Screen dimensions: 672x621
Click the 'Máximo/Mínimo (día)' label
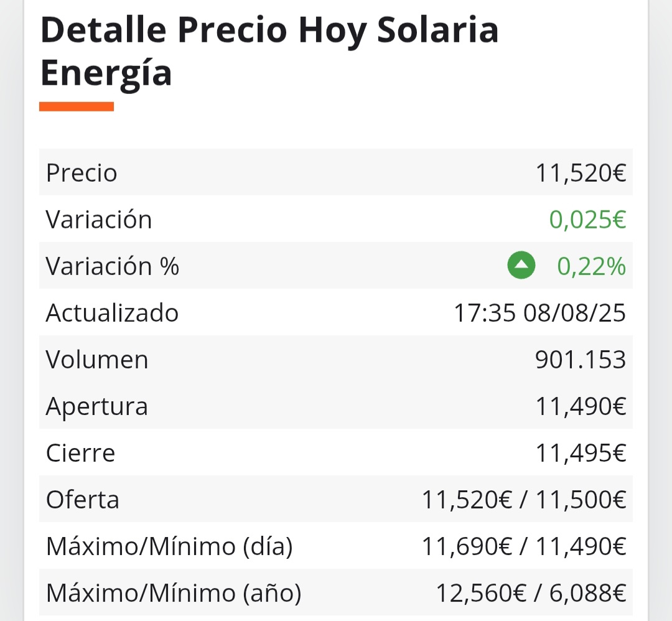point(169,546)
